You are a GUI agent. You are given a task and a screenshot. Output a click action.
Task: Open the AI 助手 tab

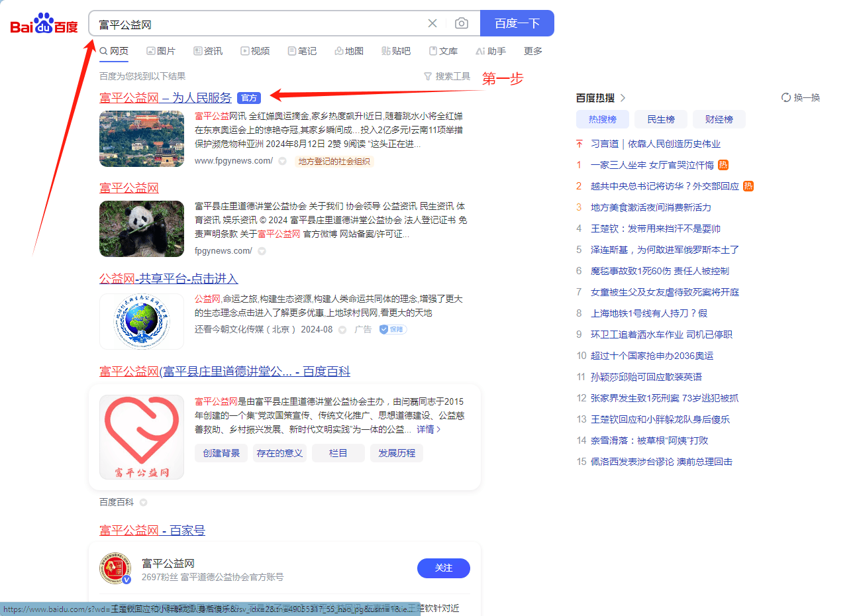[x=491, y=51]
